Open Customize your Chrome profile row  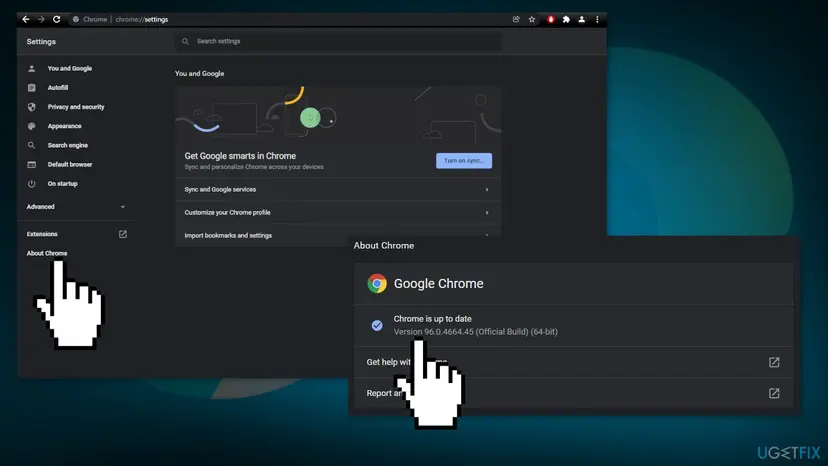point(338,212)
